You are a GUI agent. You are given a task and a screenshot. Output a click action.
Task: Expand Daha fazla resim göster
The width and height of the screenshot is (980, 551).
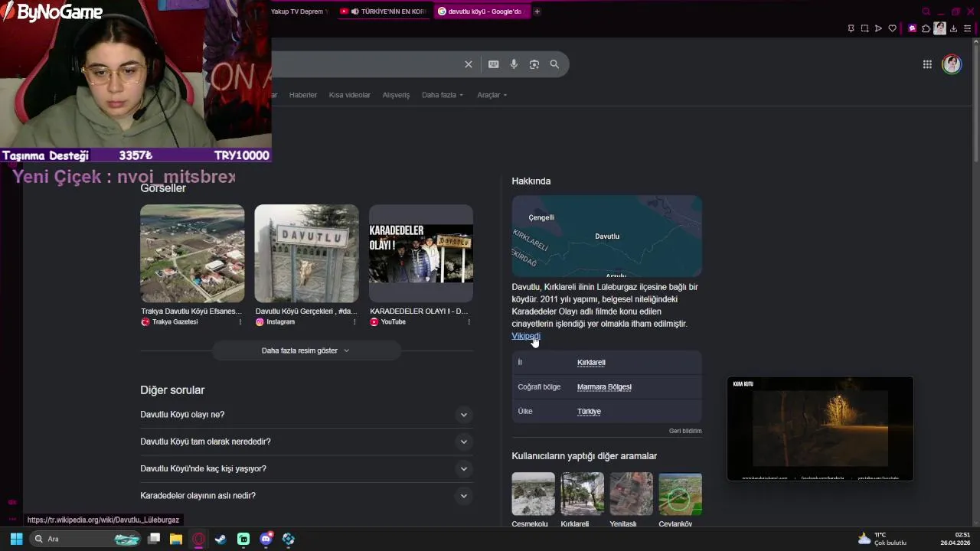point(305,350)
